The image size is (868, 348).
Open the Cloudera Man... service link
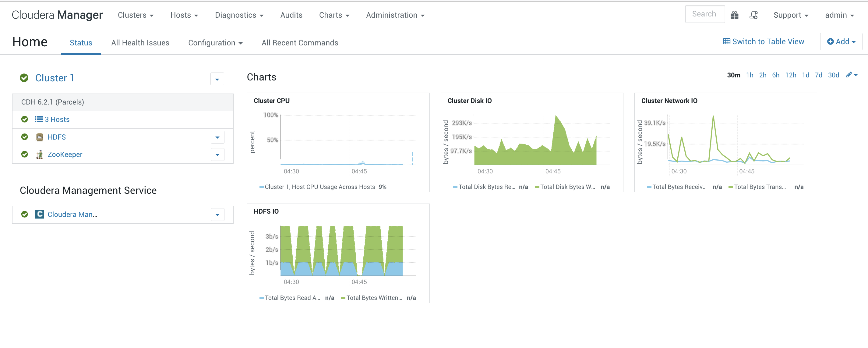[x=72, y=215]
